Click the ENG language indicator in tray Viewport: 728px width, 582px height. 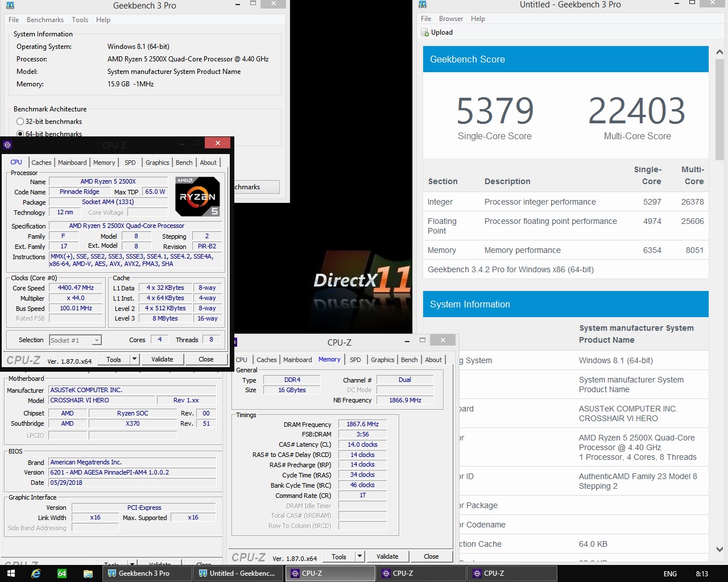(x=670, y=574)
